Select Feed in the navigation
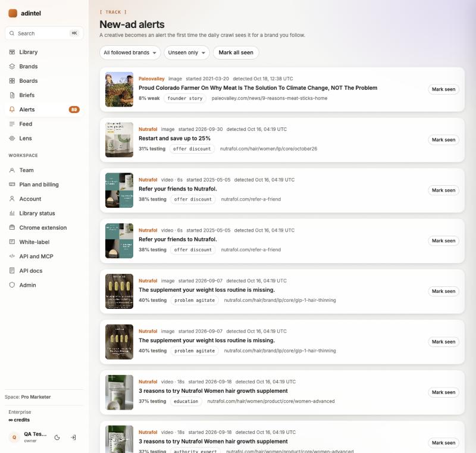This screenshot has height=453, width=476. [44, 124]
